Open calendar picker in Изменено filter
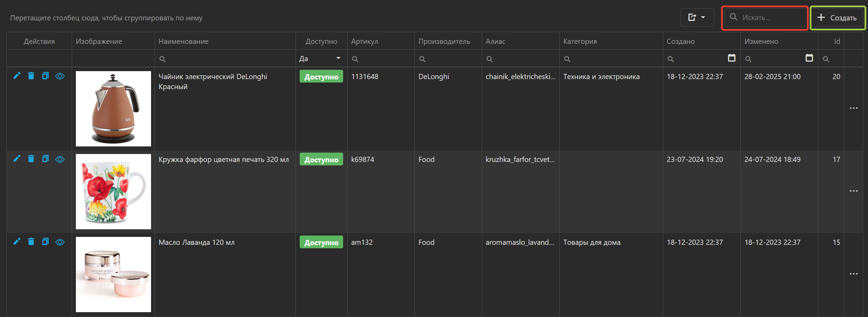Image resolution: width=868 pixels, height=317 pixels. [x=809, y=58]
